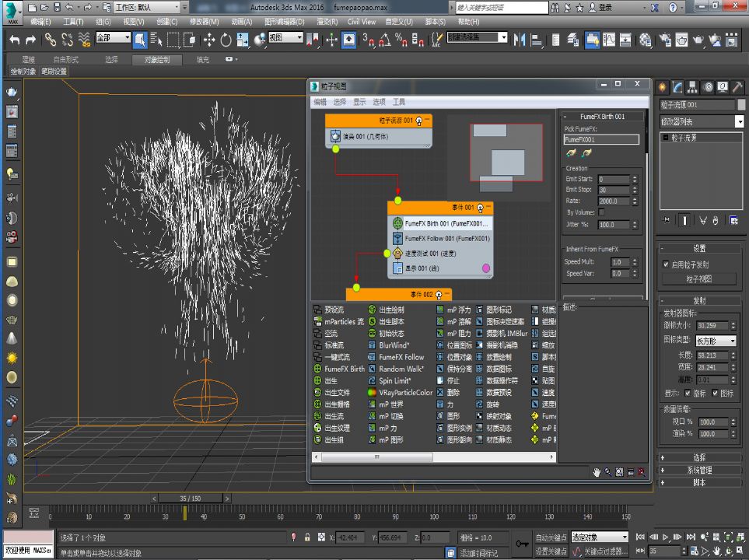
Task: Select the FumeFX Follow 001 operator in 事件 001
Action: (x=443, y=238)
